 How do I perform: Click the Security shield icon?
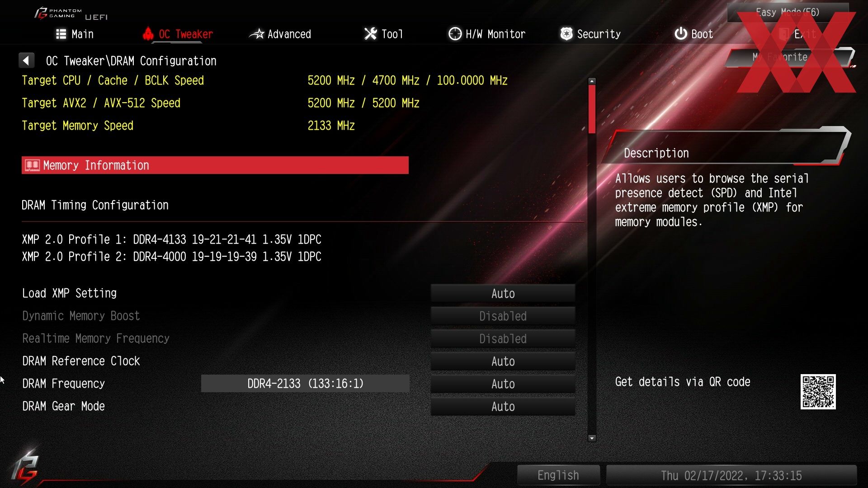(566, 34)
